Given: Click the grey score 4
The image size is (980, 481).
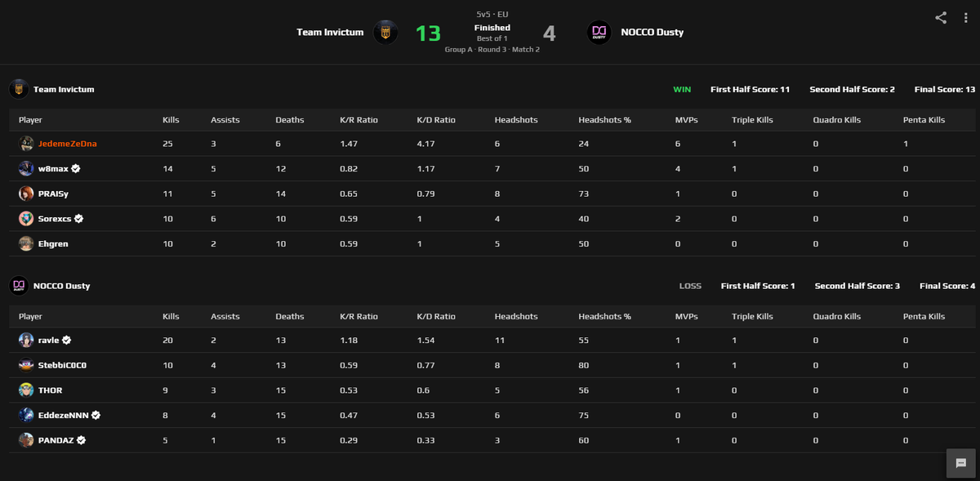Looking at the screenshot, I should (549, 33).
